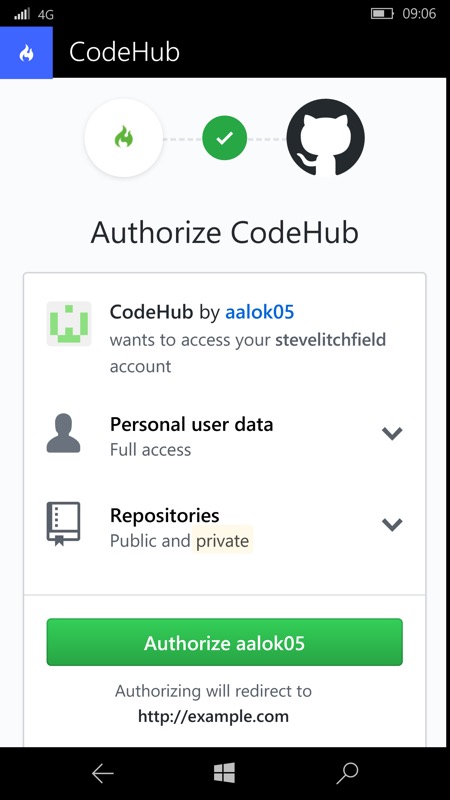Image resolution: width=450 pixels, height=800 pixels.
Task: Click the GitHub Octocat logo
Action: point(326,138)
